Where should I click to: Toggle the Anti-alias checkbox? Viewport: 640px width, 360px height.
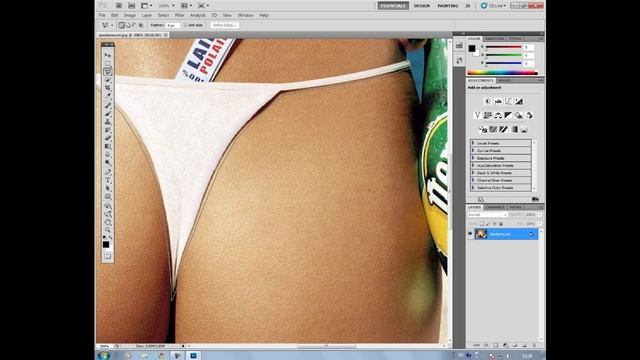pos(186,25)
